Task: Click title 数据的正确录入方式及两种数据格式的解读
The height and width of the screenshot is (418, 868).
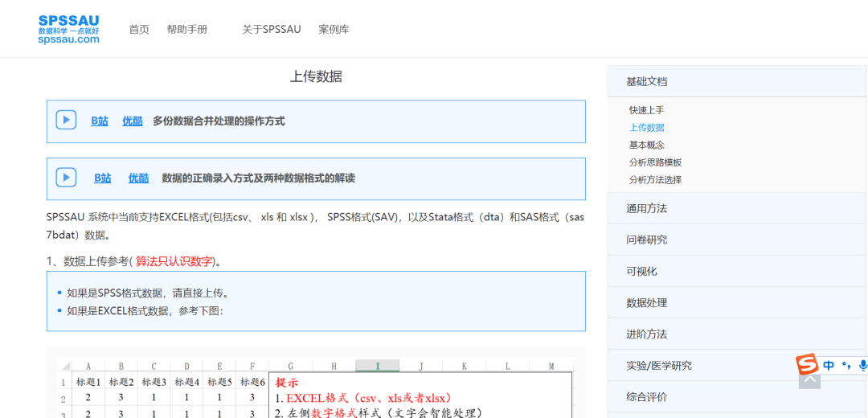Action: (x=258, y=178)
